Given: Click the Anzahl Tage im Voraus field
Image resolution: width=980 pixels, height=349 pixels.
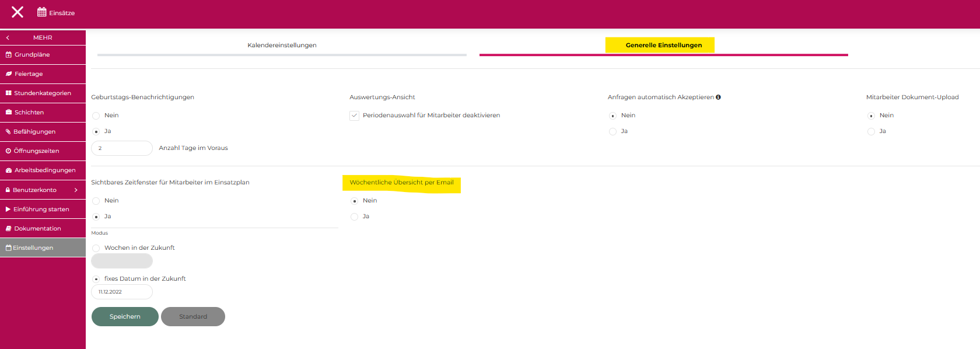Looking at the screenshot, I should point(121,148).
